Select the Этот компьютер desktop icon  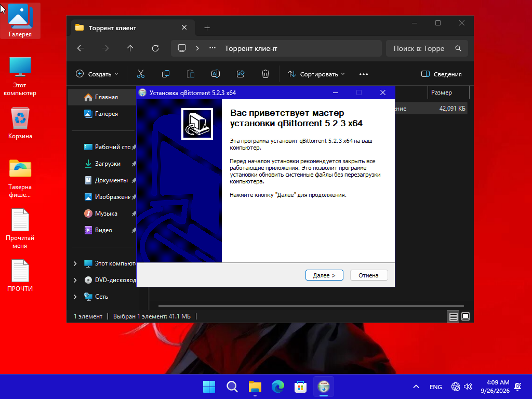coord(20,76)
